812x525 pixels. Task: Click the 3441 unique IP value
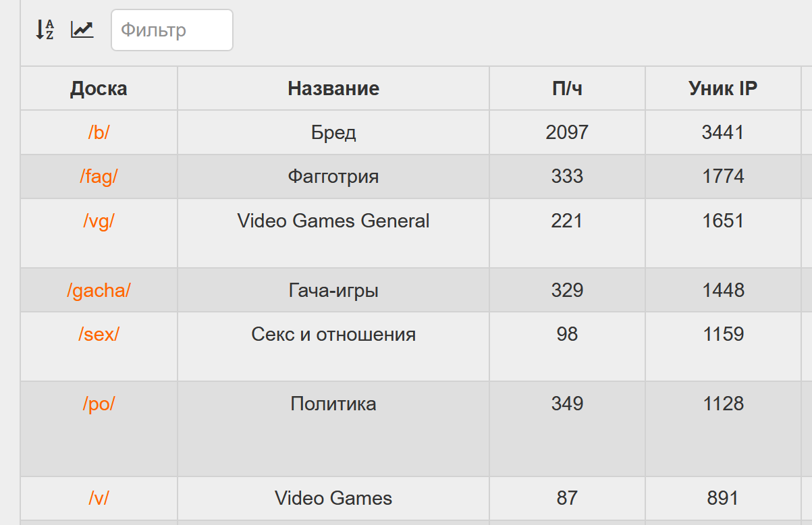723,132
